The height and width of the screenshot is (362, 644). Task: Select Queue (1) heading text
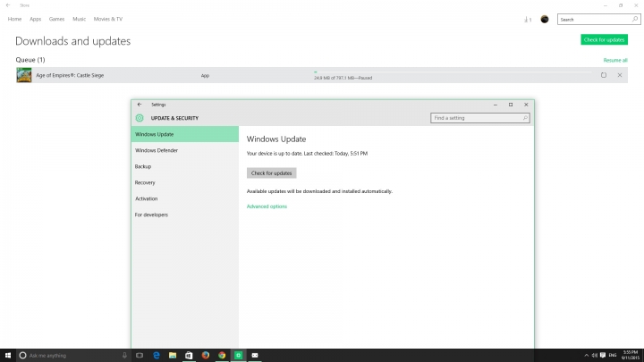pos(30,60)
